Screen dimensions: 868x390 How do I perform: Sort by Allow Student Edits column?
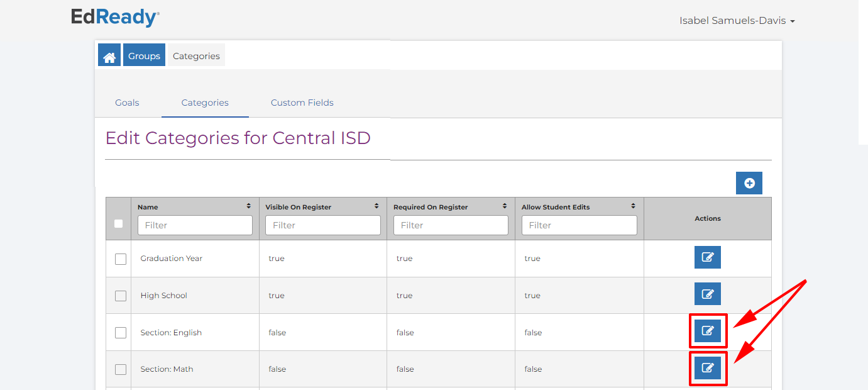[x=633, y=206]
